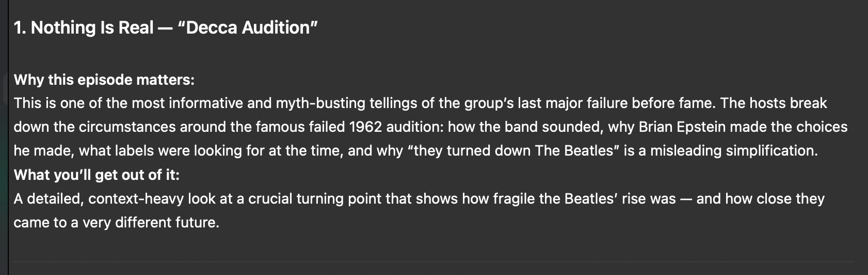The width and height of the screenshot is (868, 275).
Task: Click the "What you'll get out of it:" label
Action: (97, 175)
